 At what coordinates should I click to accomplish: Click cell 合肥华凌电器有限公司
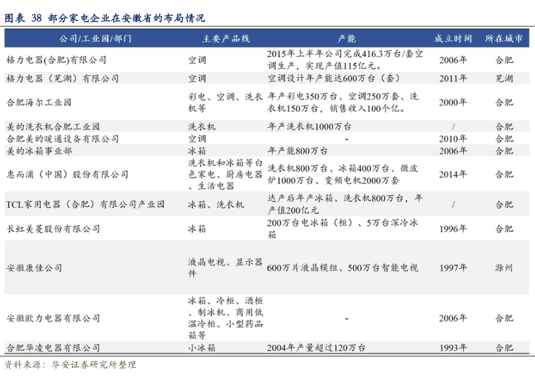pyautogui.click(x=53, y=347)
